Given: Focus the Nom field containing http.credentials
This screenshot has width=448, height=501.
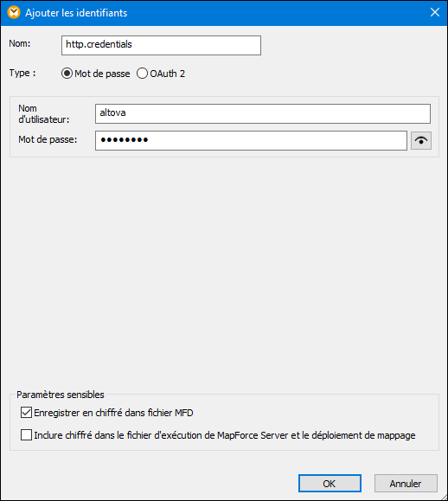Looking at the screenshot, I should pyautogui.click(x=161, y=45).
